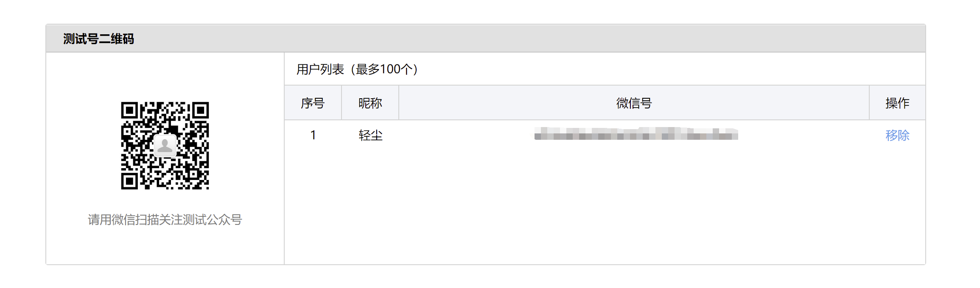Image resolution: width=980 pixels, height=288 pixels.
Task: Click the 测试号二维码 panel title
Action: [98, 39]
